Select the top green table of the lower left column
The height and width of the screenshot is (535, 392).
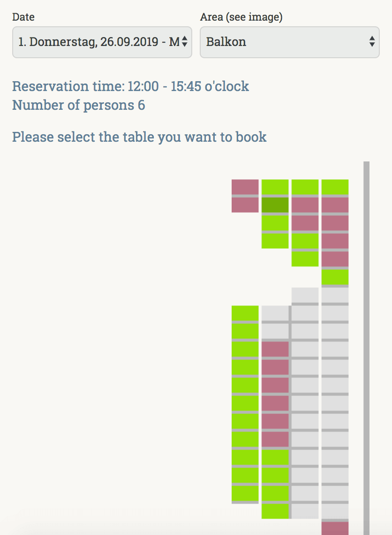(x=245, y=313)
